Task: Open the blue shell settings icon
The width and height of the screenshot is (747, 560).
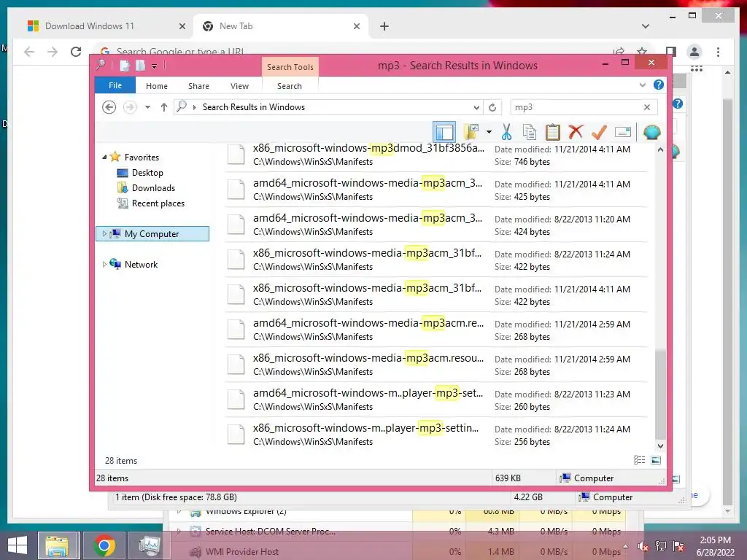Action: click(651, 132)
